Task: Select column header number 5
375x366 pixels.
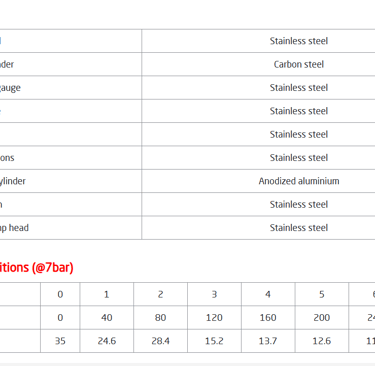Action: [x=322, y=294]
